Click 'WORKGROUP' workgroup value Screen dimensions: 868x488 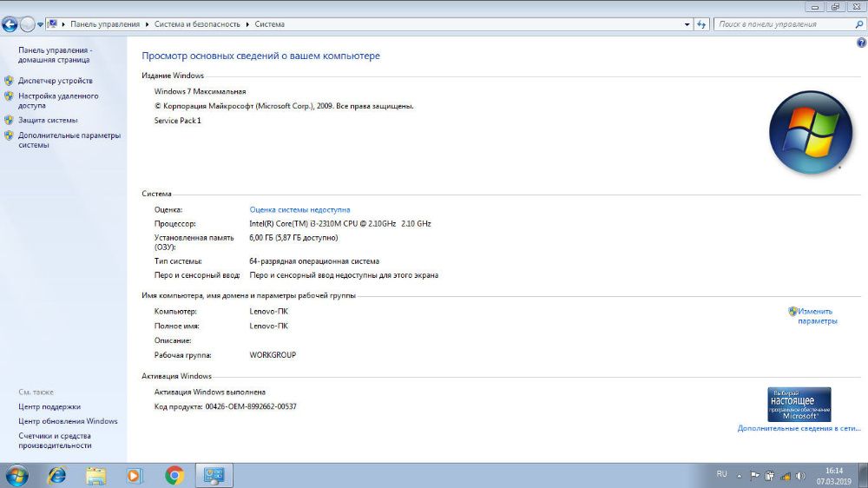click(x=273, y=355)
